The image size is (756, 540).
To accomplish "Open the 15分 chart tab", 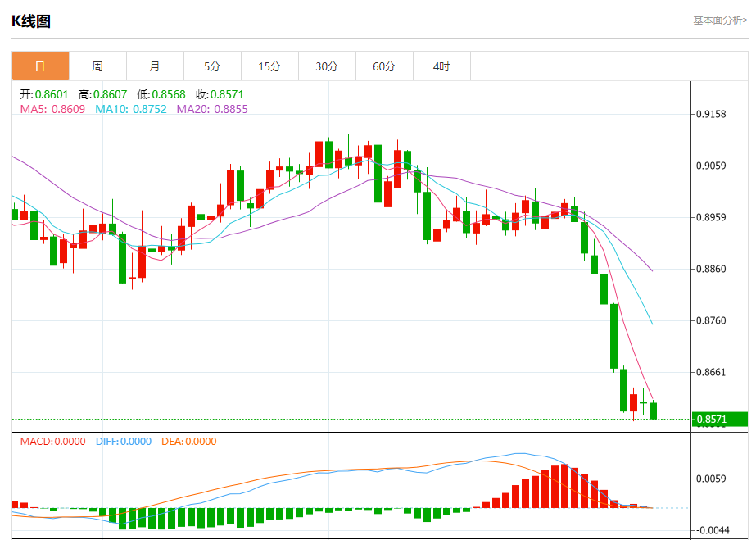I will tap(270, 66).
